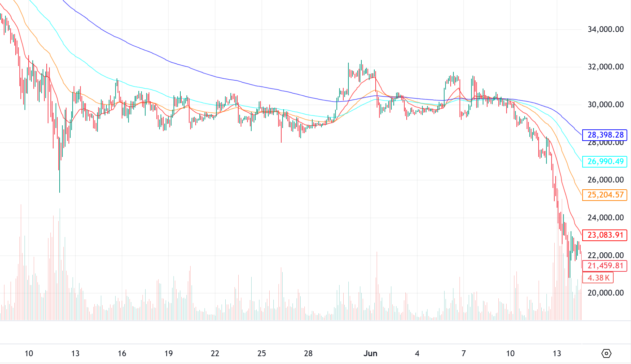Click date 7 on the time axis
Screen dimensions: 631x364
point(464,353)
